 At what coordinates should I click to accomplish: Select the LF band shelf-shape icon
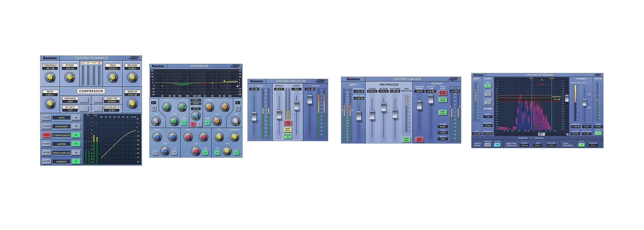(x=155, y=152)
